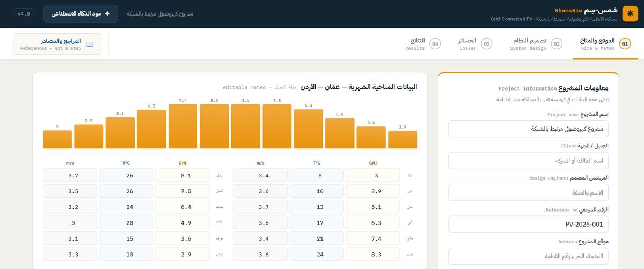Select the chart bar labeled 2.9
Image resolution: width=644 pixels, height=269 pixels.
[402, 139]
